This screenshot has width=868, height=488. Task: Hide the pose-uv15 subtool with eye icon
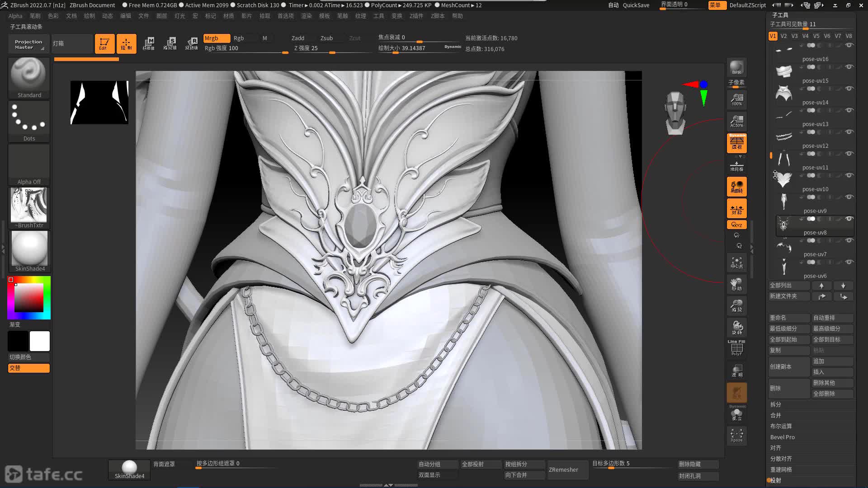click(x=849, y=67)
